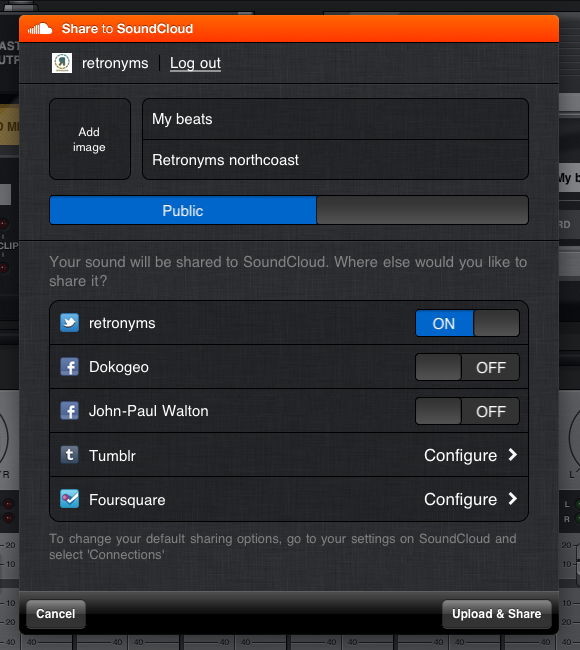Click the Facebook icon beside Dokogeo

coord(69,367)
